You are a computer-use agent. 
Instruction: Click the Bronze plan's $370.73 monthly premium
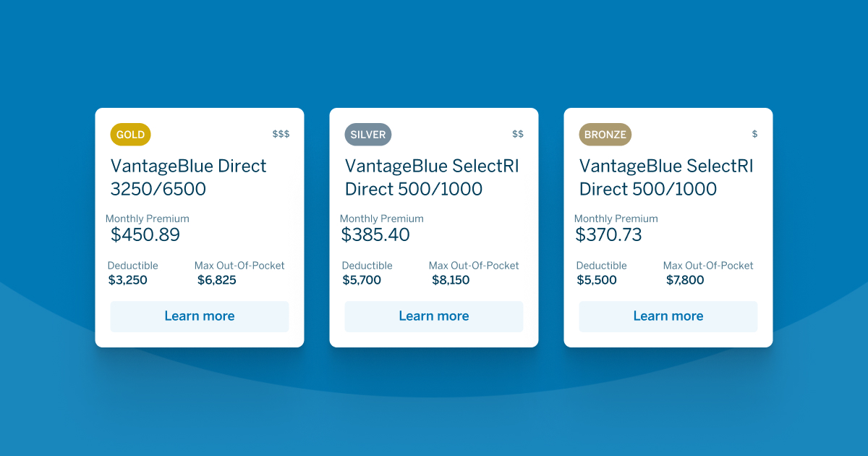point(610,235)
